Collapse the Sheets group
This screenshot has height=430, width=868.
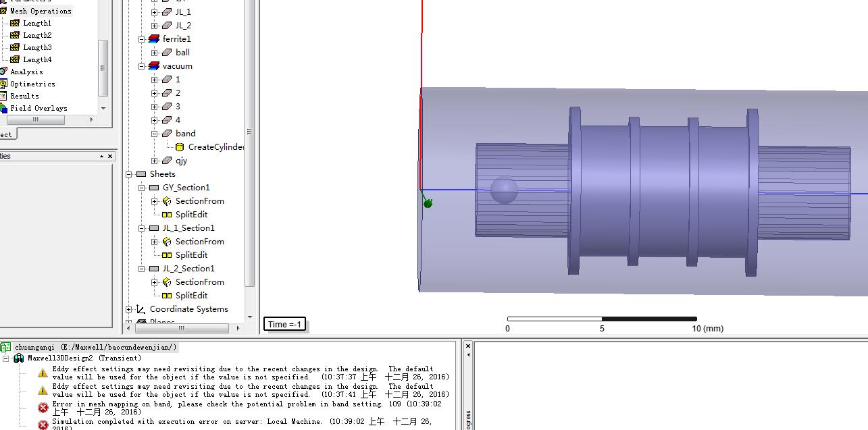(129, 174)
